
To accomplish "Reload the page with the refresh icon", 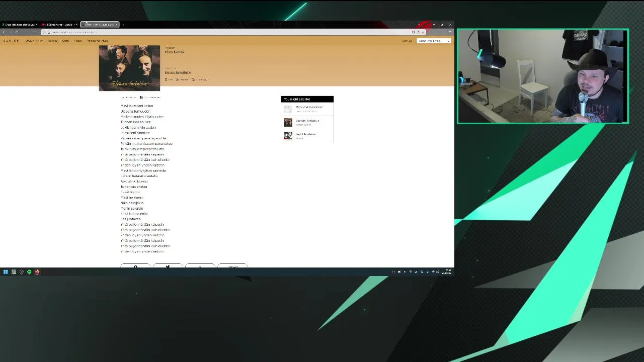I will coord(17,32).
